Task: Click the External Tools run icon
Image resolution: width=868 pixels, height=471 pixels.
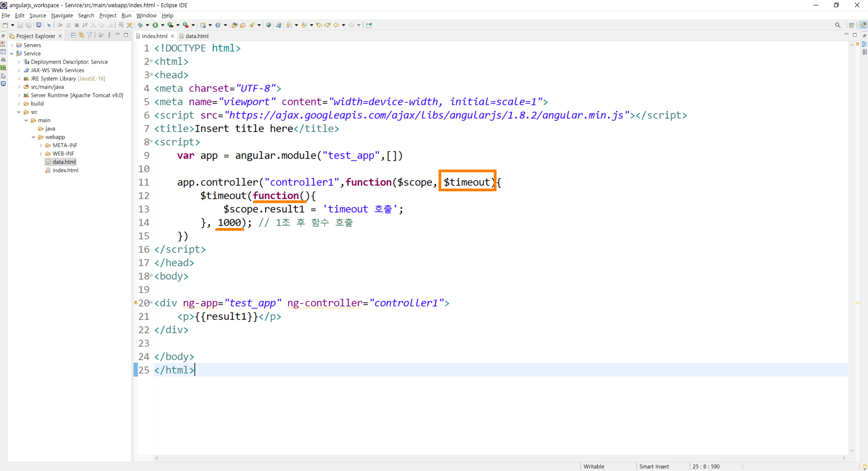Action: click(x=186, y=25)
